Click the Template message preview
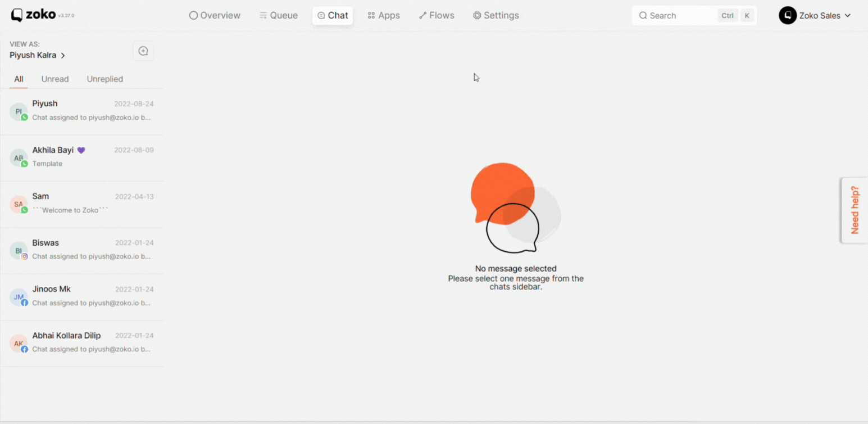This screenshot has height=424, width=868. pos(47,164)
